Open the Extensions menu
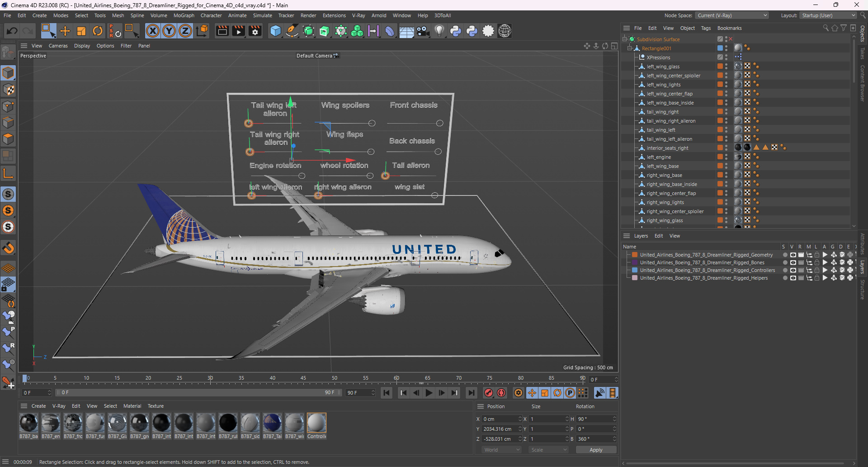 pyautogui.click(x=334, y=15)
